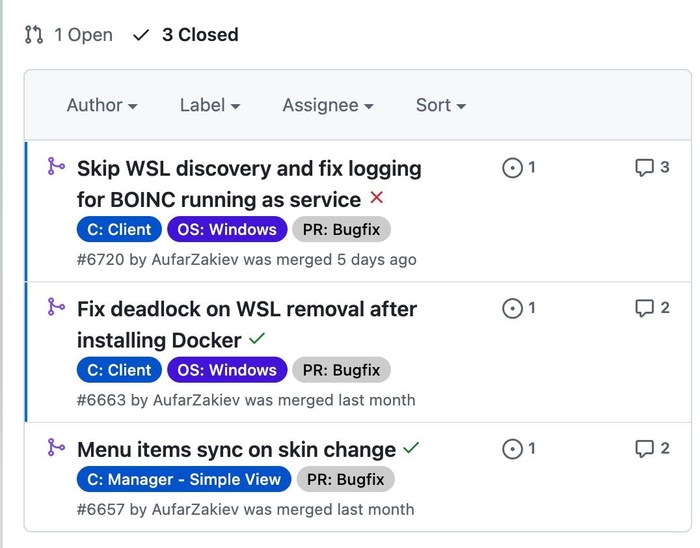Open linked issue icon on PR #6657
The height and width of the screenshot is (548, 700).
(x=512, y=449)
